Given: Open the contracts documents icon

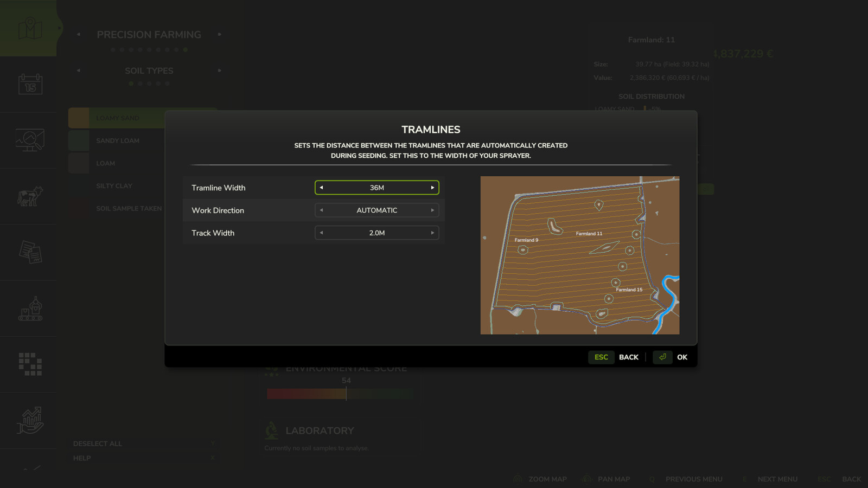Looking at the screenshot, I should point(30,252).
